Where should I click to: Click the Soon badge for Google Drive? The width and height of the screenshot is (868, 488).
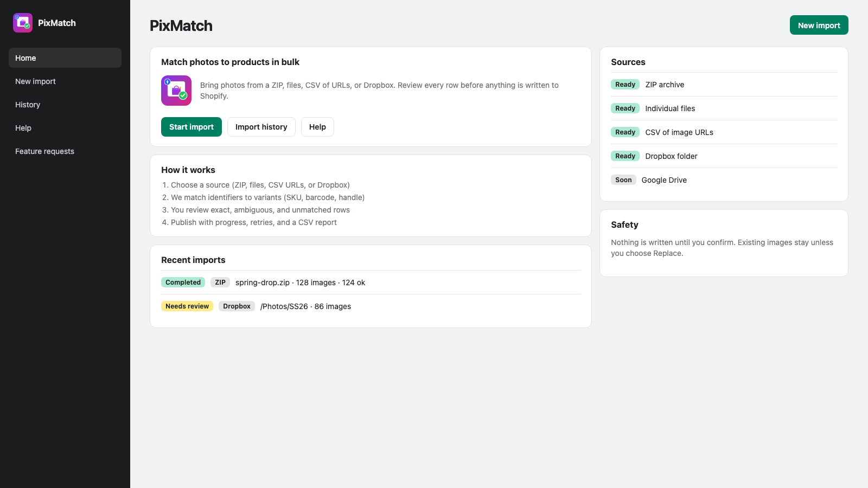coord(623,180)
